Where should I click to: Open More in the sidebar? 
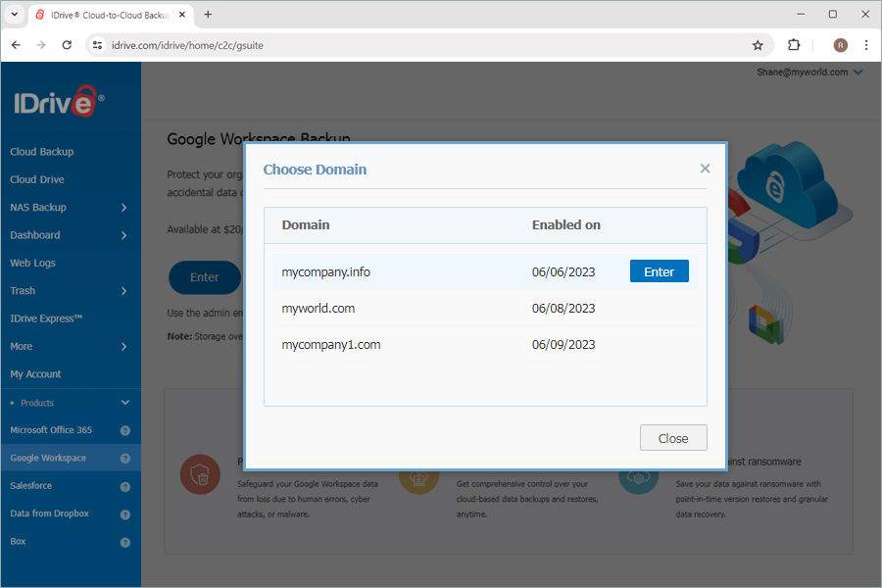[x=22, y=347]
